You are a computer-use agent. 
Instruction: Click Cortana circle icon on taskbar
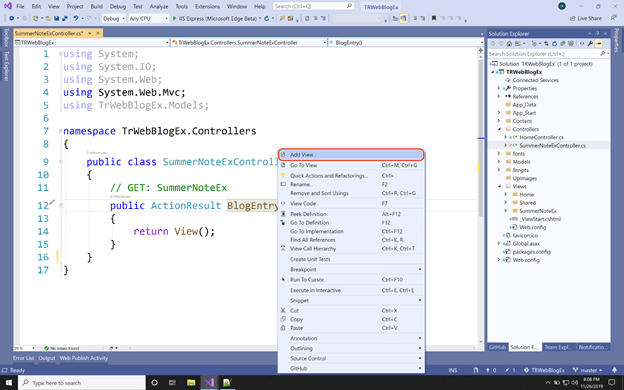[154, 382]
